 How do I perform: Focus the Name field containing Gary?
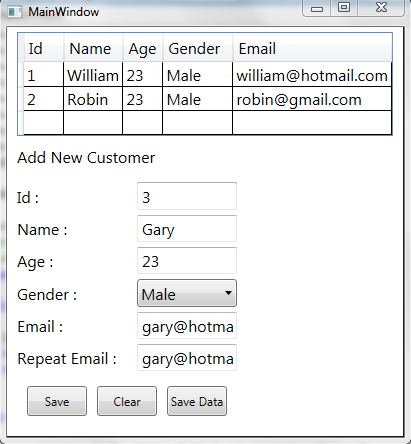(187, 229)
